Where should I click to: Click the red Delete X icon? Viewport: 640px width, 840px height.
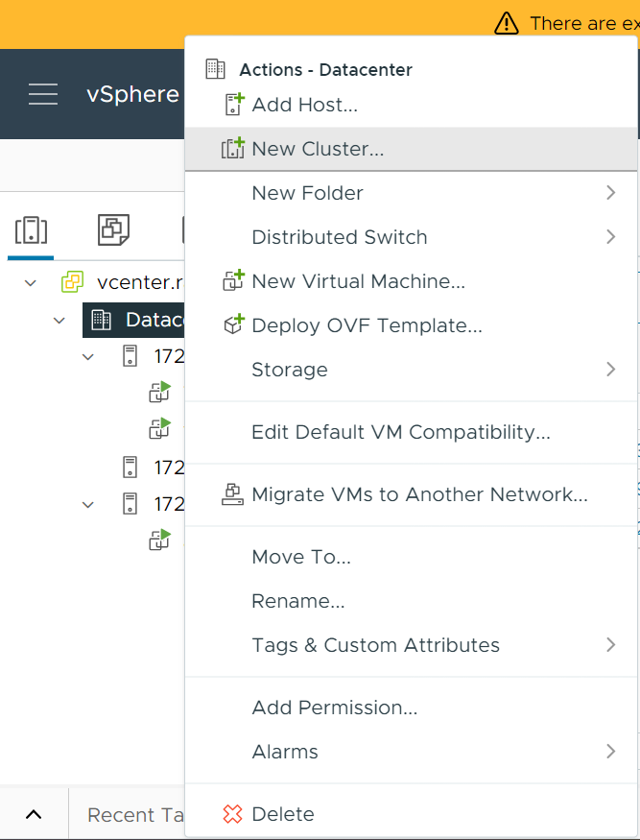click(232, 814)
